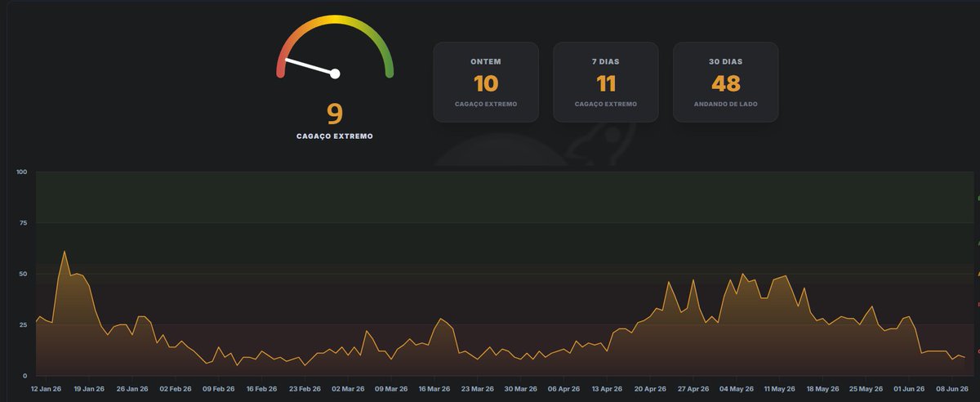Click the 20 Apr 26 axis date

tap(650, 389)
